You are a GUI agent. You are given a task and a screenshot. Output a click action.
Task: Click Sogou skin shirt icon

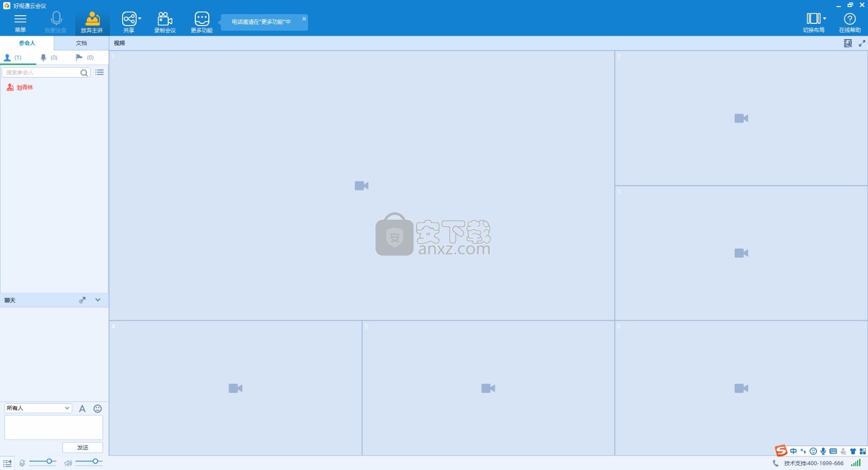(853, 451)
